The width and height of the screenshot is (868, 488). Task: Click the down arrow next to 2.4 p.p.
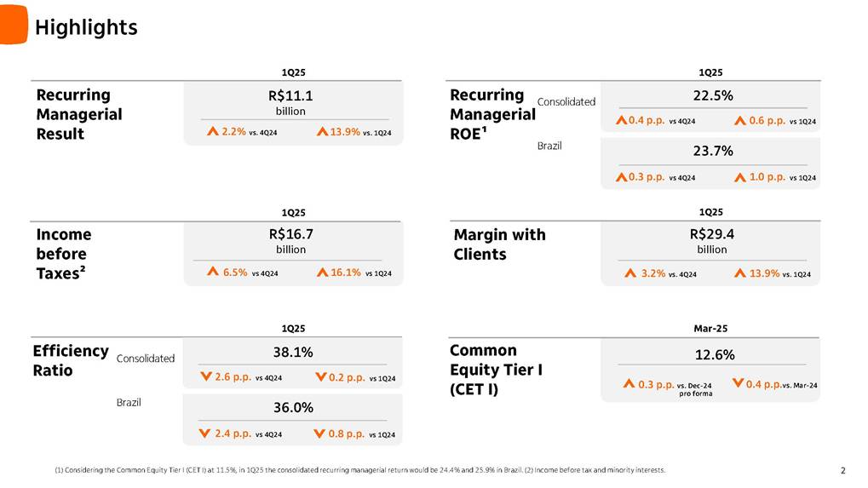pyautogui.click(x=205, y=433)
